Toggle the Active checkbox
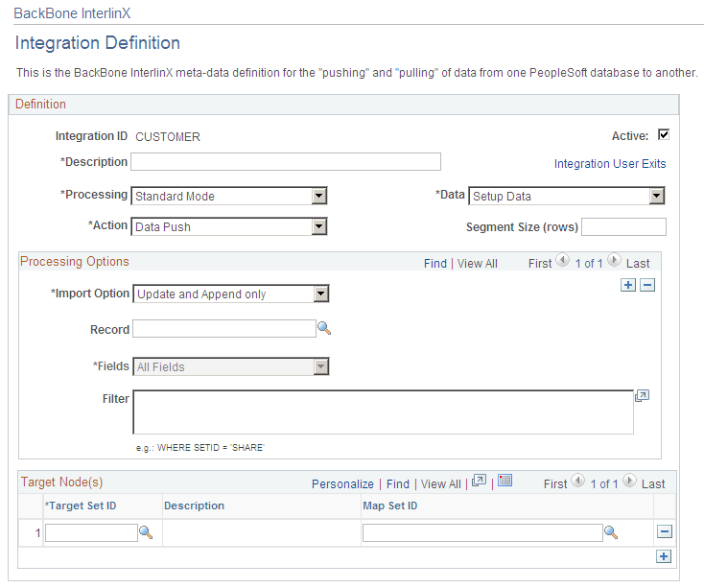Viewport: 704px width, 588px height. coord(664,134)
